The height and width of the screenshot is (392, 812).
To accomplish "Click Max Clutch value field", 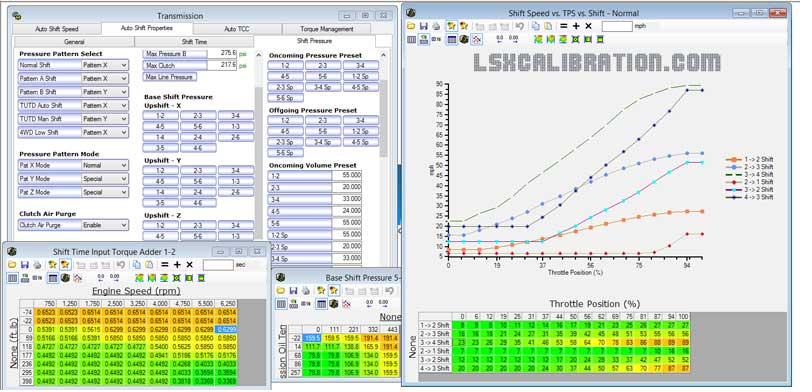I will click(222, 65).
